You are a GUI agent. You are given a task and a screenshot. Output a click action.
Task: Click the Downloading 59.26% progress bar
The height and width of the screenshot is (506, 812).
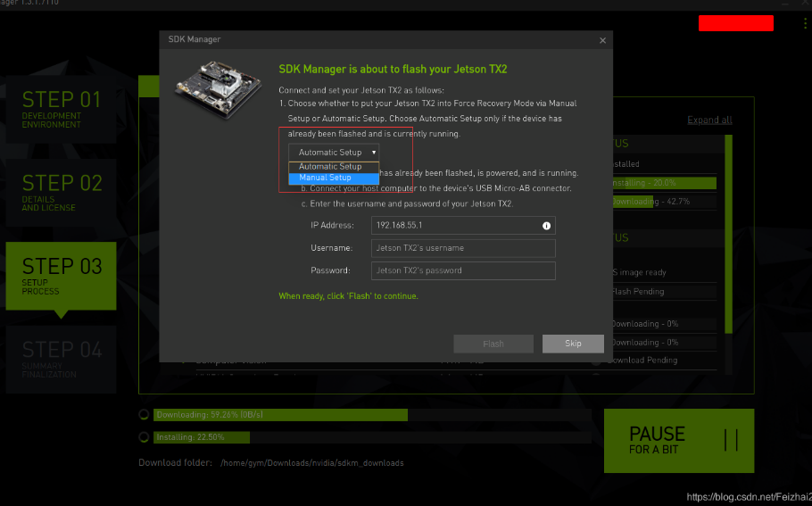click(x=372, y=415)
